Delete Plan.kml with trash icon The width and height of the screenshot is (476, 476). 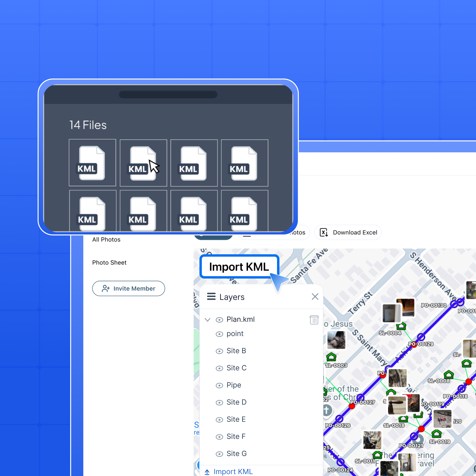tap(314, 320)
